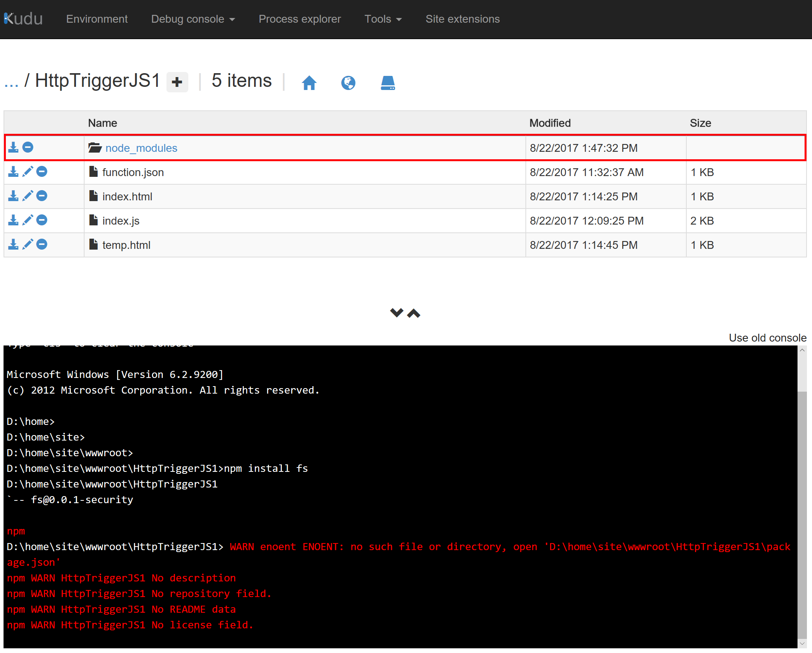Click the temp.html file icon

(x=93, y=244)
